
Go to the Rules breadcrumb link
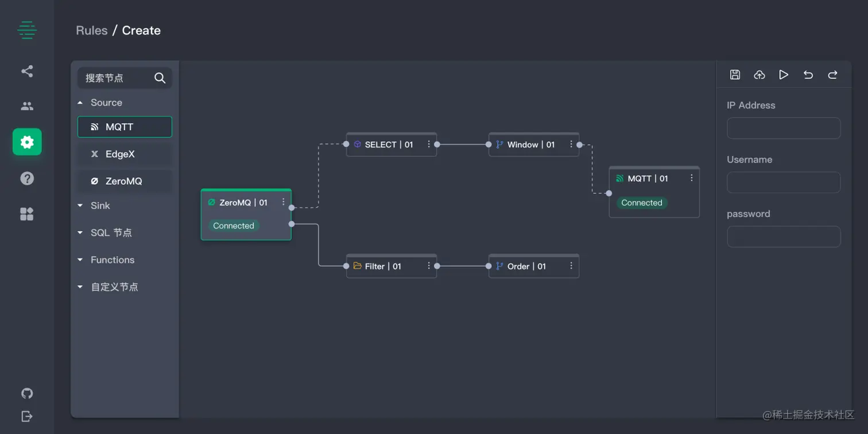click(x=91, y=30)
